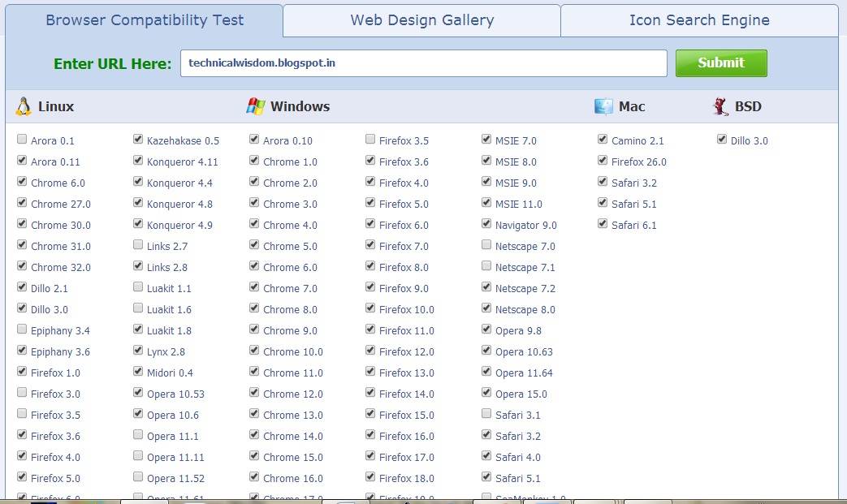This screenshot has width=847, height=504.
Task: Click the green Submit button
Action: click(721, 63)
